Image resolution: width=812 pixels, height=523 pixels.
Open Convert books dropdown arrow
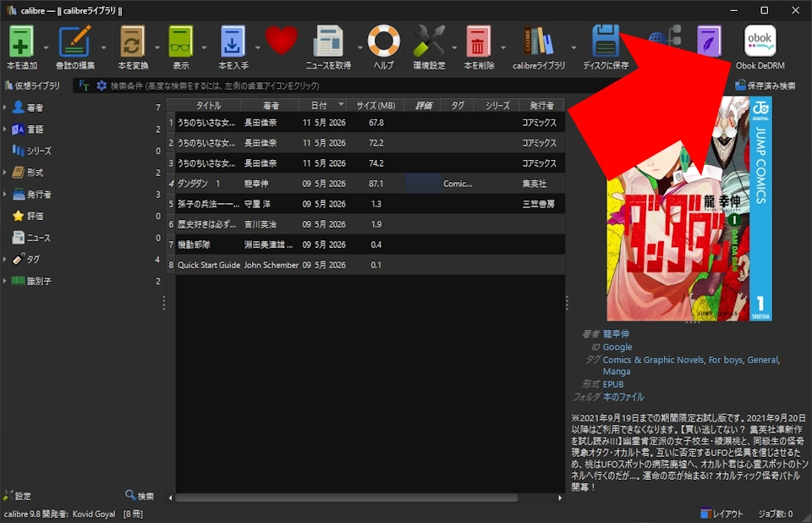click(x=157, y=47)
